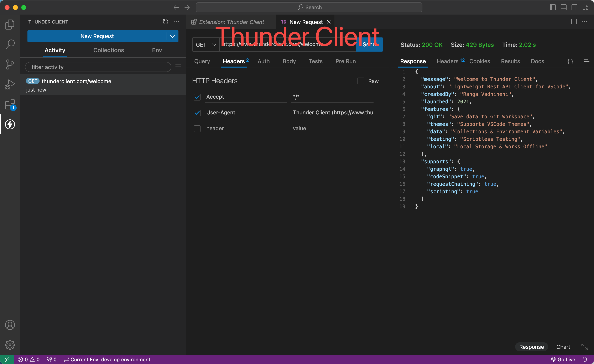This screenshot has height=364, width=594.
Task: Expand the New Request dropdown arrow
Action: [x=173, y=36]
